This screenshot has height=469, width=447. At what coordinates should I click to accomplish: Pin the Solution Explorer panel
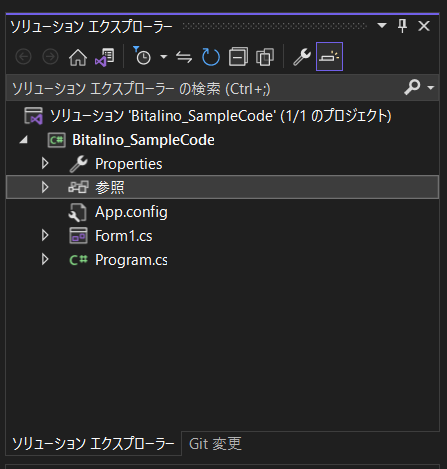coord(403,26)
